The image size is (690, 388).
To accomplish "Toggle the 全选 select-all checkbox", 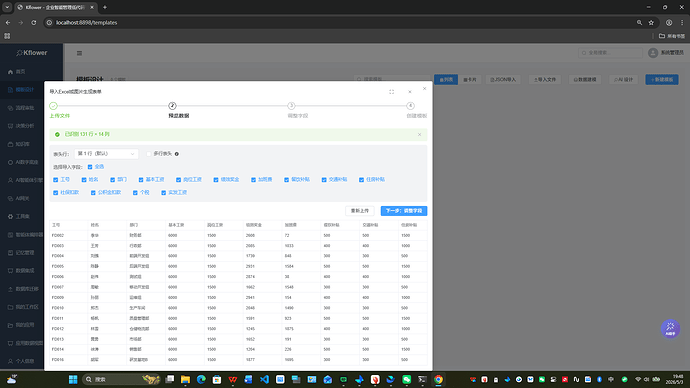I will 90,167.
